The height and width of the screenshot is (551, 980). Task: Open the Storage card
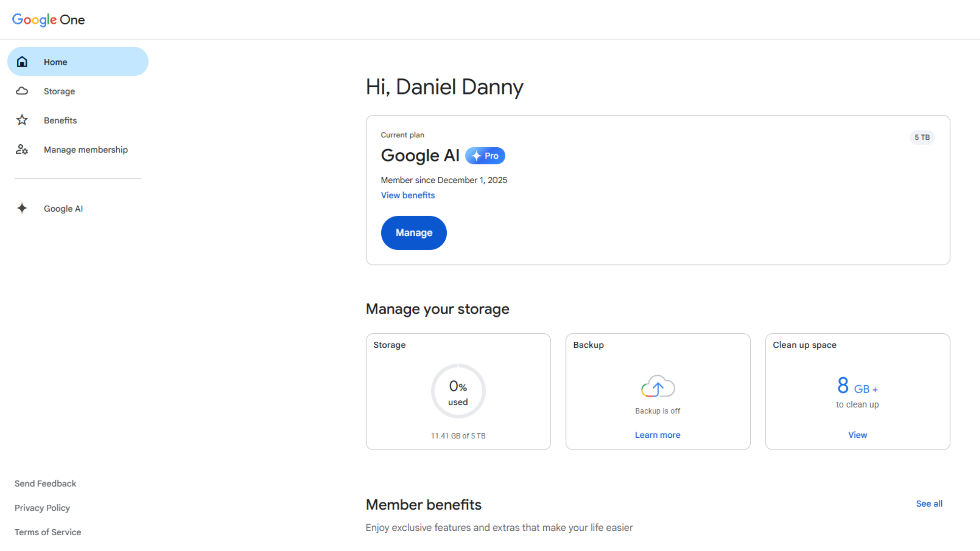click(x=458, y=391)
